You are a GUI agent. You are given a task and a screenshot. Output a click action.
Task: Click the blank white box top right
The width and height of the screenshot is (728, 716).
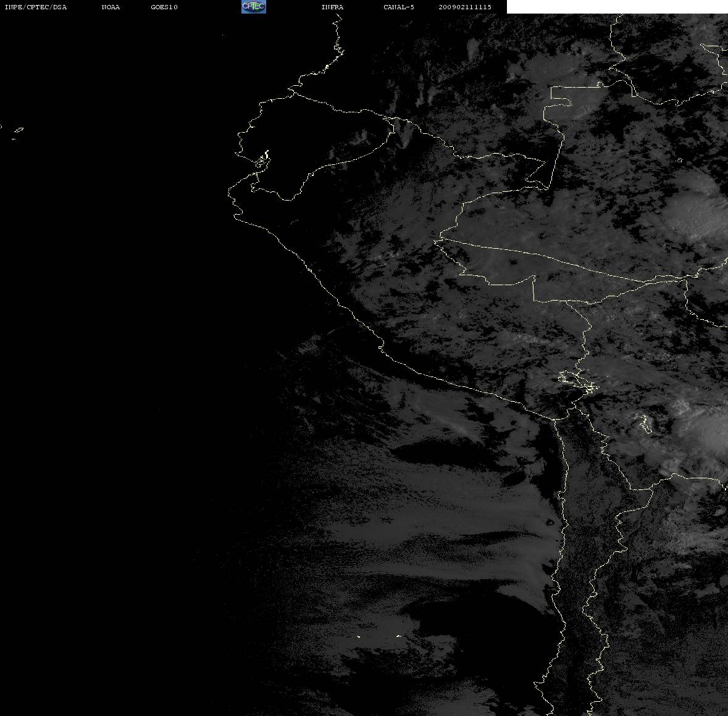(x=617, y=7)
